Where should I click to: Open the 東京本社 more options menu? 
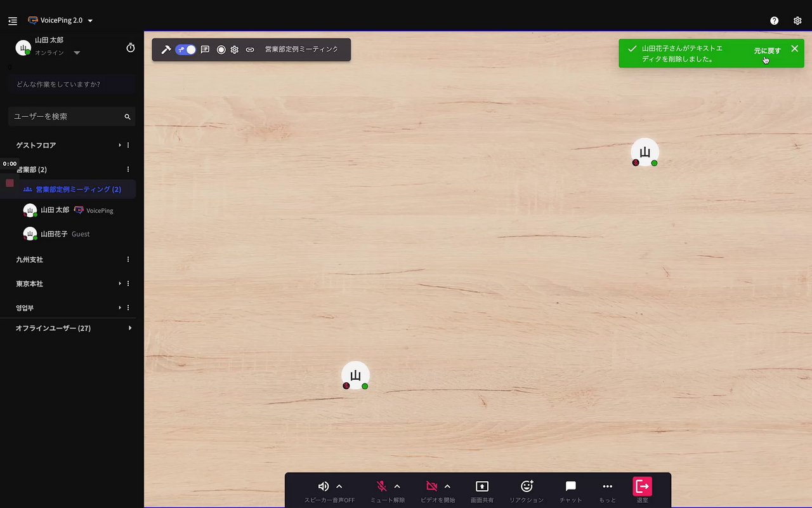coord(128,284)
